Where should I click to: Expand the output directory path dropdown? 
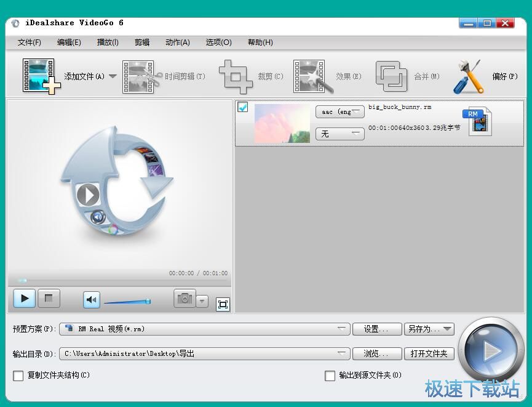tap(205, 353)
